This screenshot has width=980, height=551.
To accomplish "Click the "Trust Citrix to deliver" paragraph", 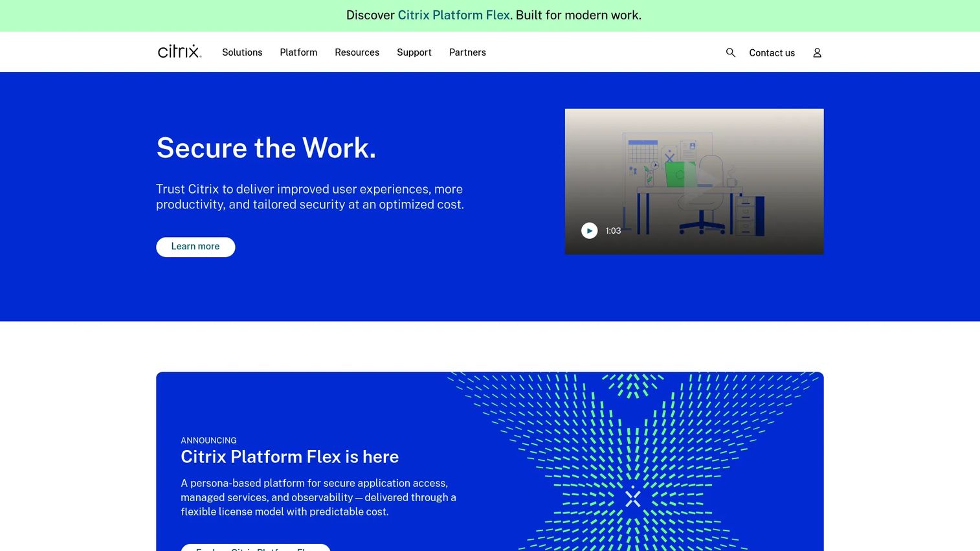I will click(310, 197).
